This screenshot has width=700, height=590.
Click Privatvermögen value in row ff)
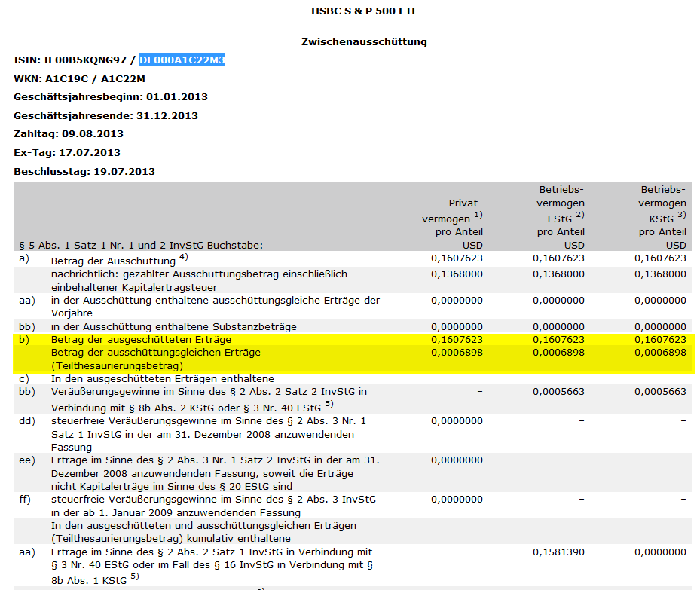[457, 500]
